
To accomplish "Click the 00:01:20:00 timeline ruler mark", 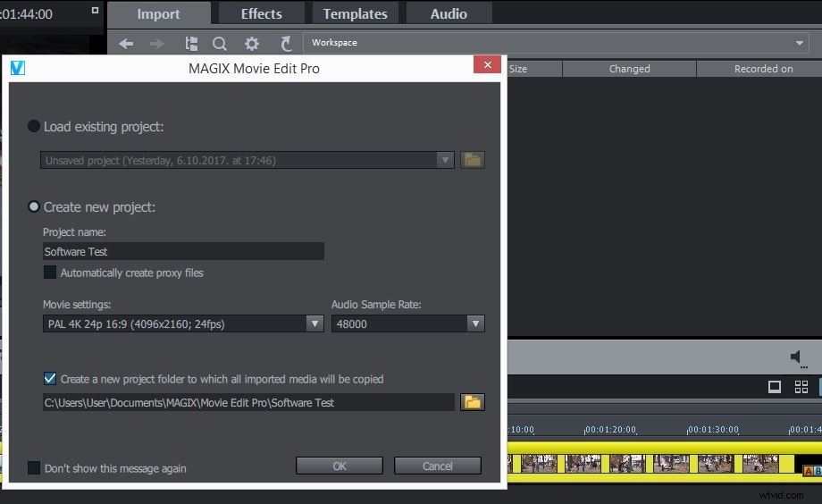I will (610, 430).
